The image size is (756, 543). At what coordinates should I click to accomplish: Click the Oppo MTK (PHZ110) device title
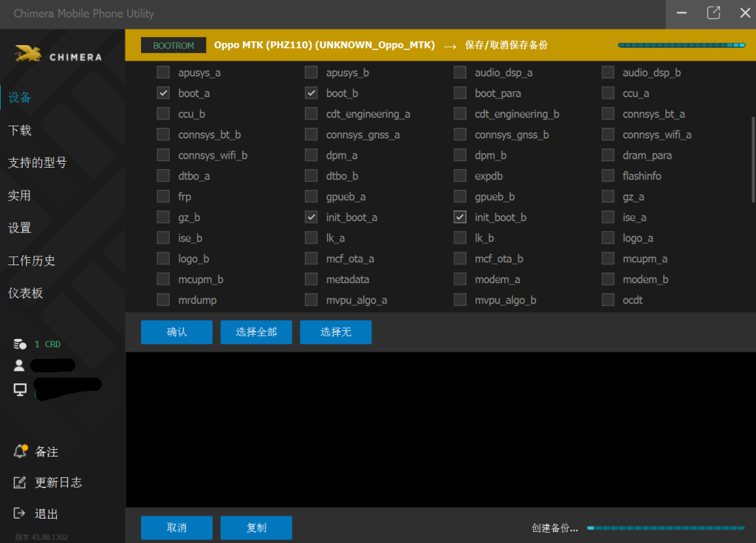point(325,45)
